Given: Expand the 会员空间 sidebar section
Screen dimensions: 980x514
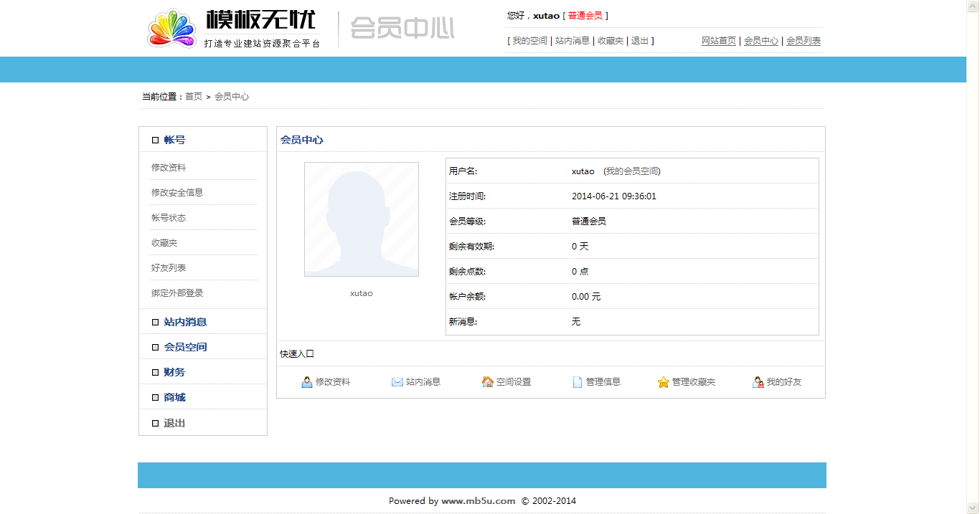Looking at the screenshot, I should pos(185,347).
